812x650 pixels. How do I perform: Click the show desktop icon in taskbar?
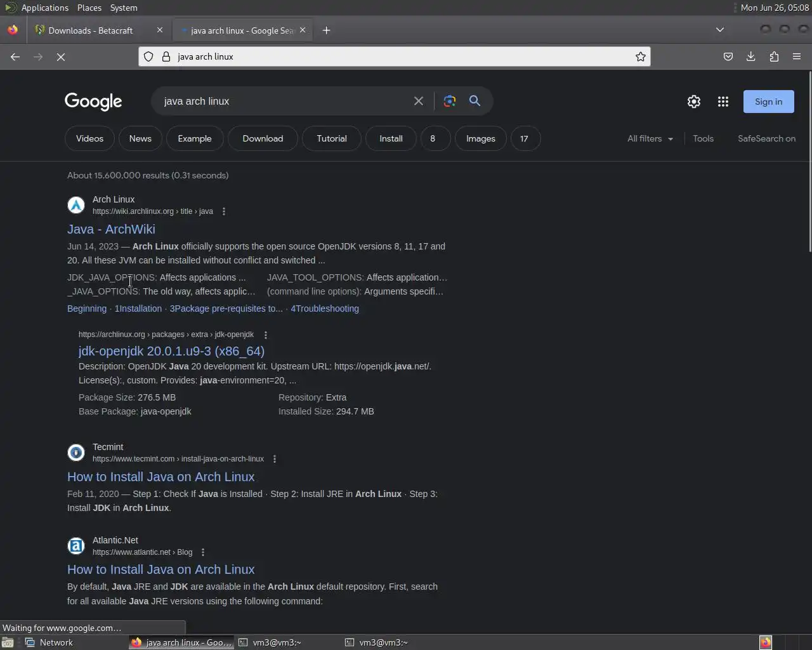coord(7,642)
